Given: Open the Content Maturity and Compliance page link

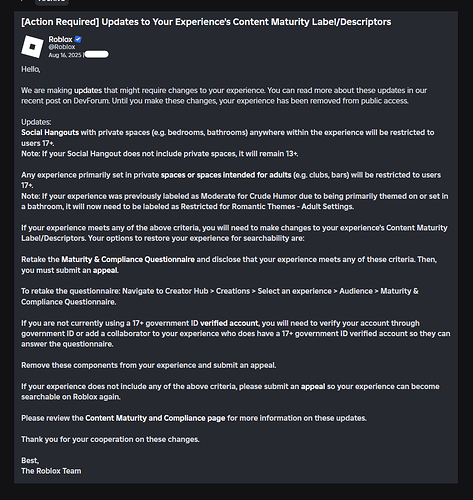Looking at the screenshot, I should [155, 418].
